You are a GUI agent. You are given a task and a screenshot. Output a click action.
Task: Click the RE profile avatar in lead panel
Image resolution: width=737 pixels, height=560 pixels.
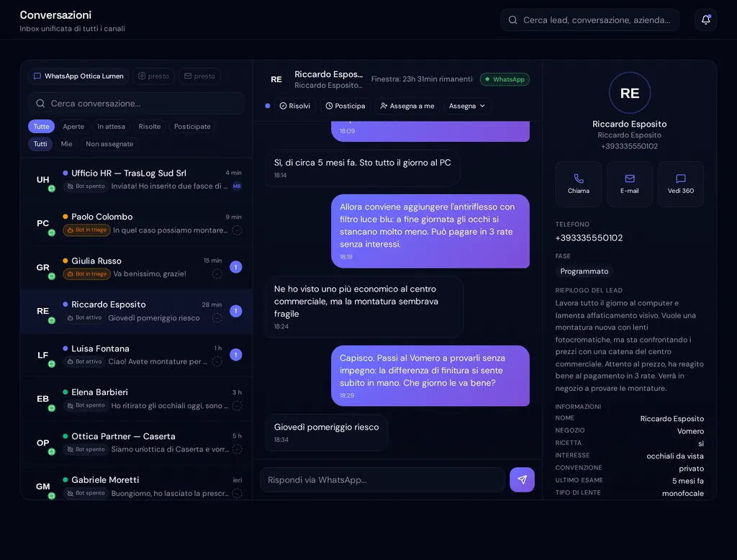point(629,93)
